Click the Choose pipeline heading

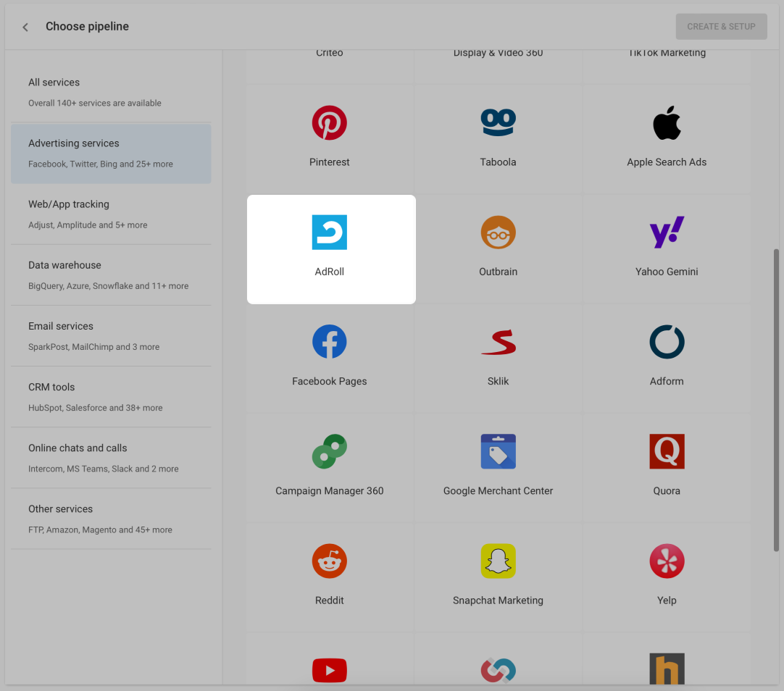pos(87,27)
